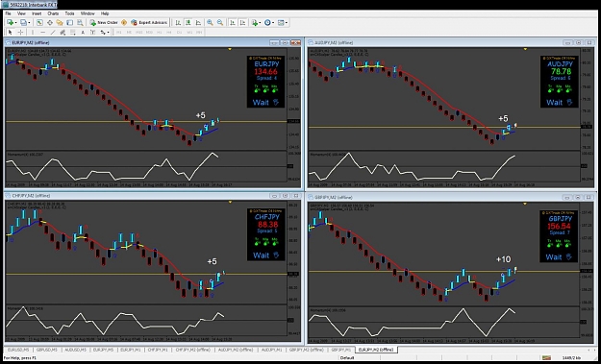Select the D1 timeframe button
This screenshot has width=601, height=364.
point(179,33)
